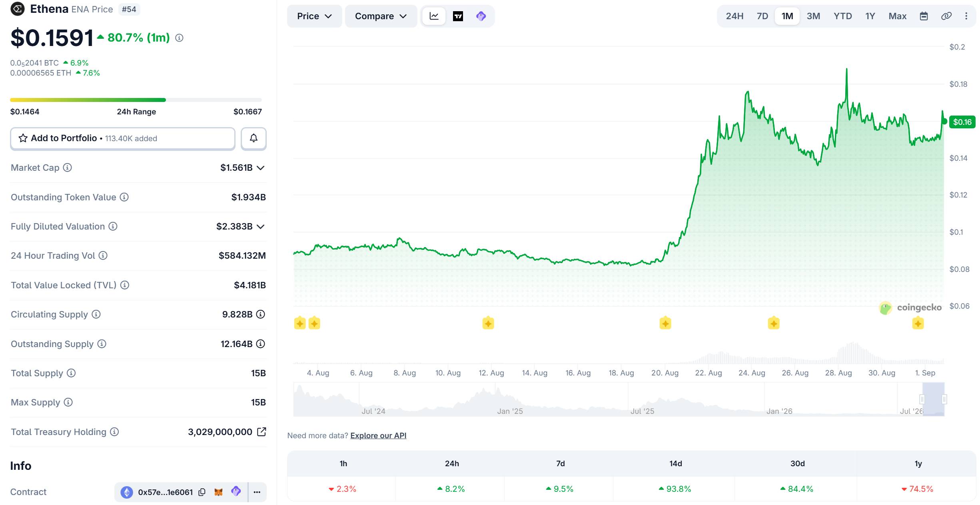980x505 pixels.
Task: Open chart more options vertical dots
Action: tap(966, 16)
